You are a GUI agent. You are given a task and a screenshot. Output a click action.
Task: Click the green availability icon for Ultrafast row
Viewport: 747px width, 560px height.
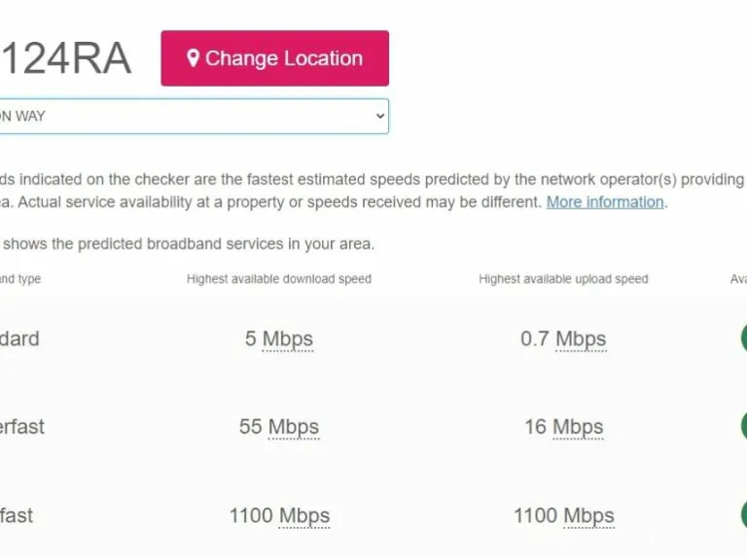click(x=743, y=514)
